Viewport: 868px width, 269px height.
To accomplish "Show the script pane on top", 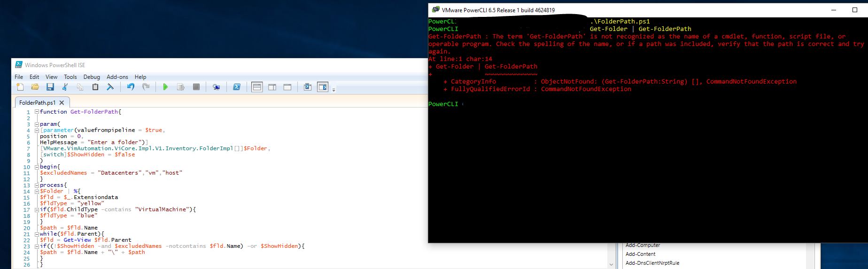I will [257, 87].
